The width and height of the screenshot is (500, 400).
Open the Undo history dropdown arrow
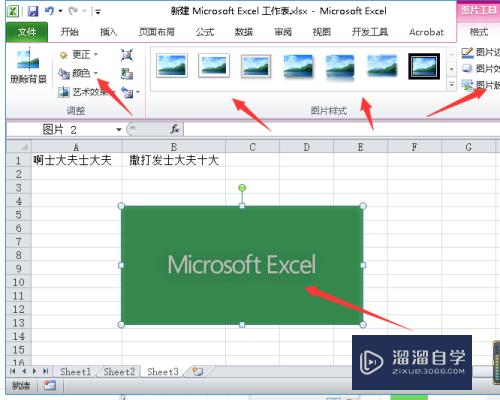(x=60, y=11)
